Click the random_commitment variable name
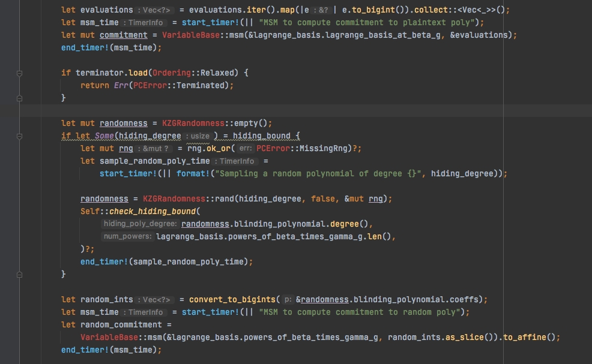Viewport: 592px width, 364px height. point(121,325)
